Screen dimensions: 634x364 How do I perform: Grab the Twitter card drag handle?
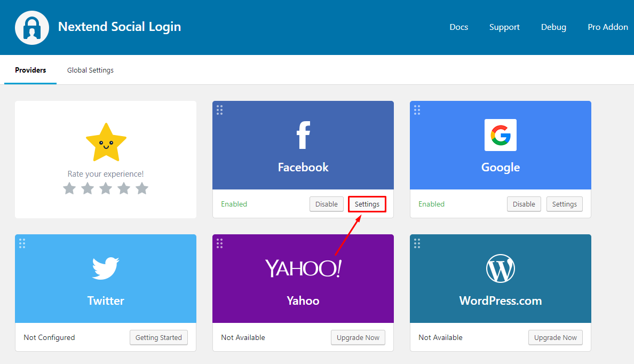point(22,243)
